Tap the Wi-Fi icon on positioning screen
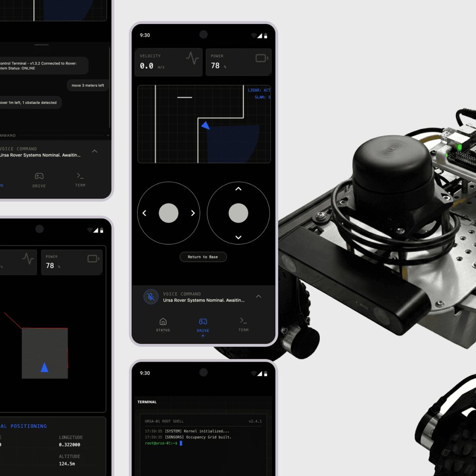 coord(89,230)
